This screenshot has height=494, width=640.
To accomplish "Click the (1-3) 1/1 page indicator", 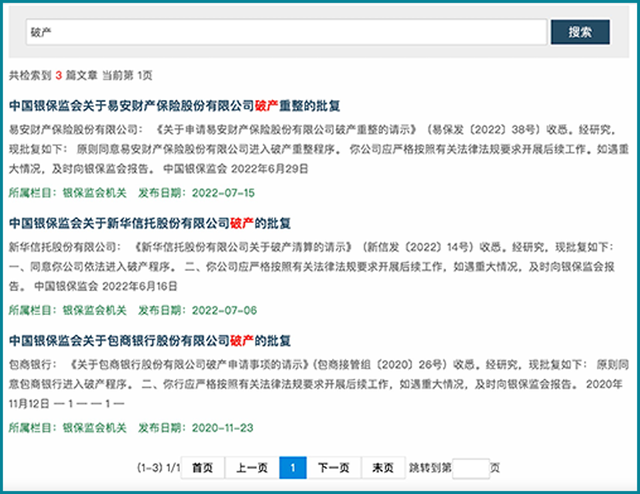I will click(x=158, y=467).
